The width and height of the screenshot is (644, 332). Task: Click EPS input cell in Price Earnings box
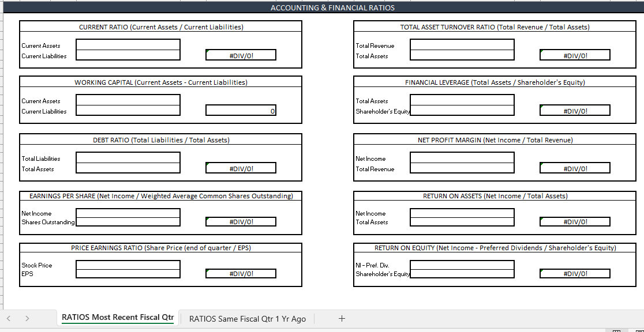click(x=128, y=274)
